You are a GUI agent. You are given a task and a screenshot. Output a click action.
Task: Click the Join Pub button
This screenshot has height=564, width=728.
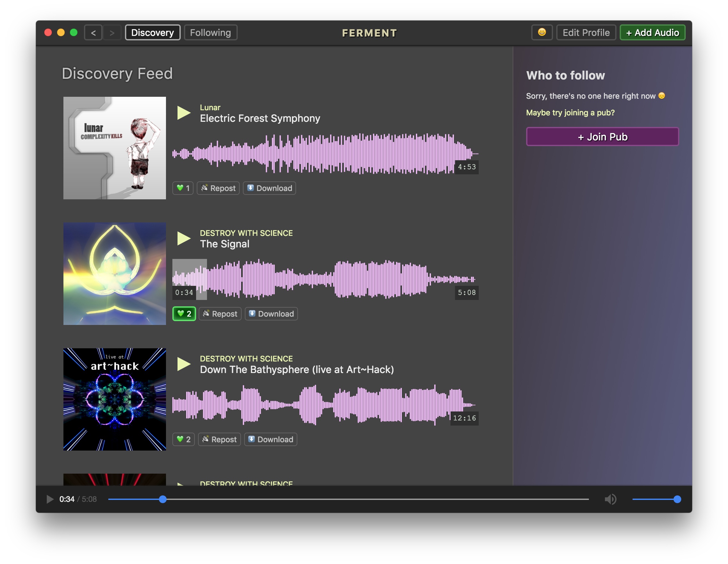coord(602,137)
